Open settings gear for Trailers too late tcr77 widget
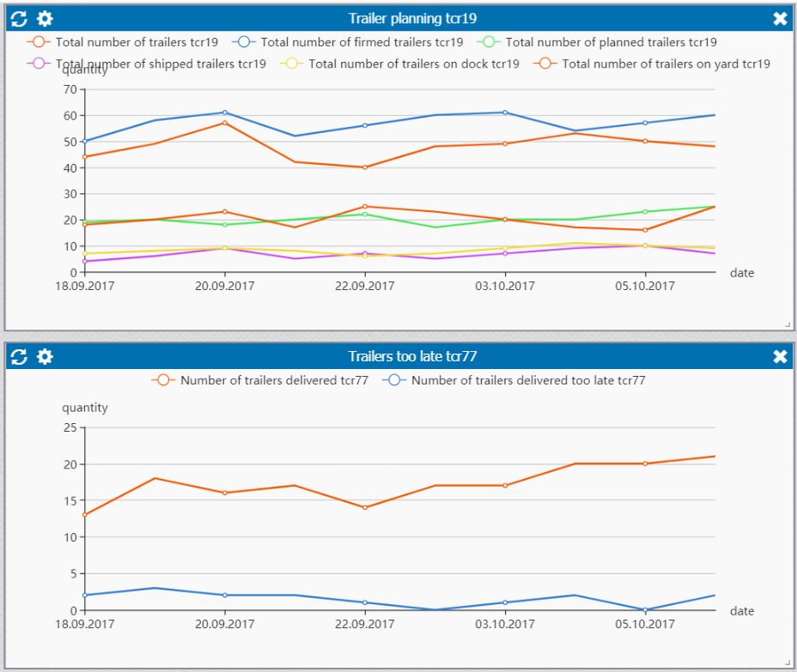797x672 pixels. pyautogui.click(x=44, y=356)
